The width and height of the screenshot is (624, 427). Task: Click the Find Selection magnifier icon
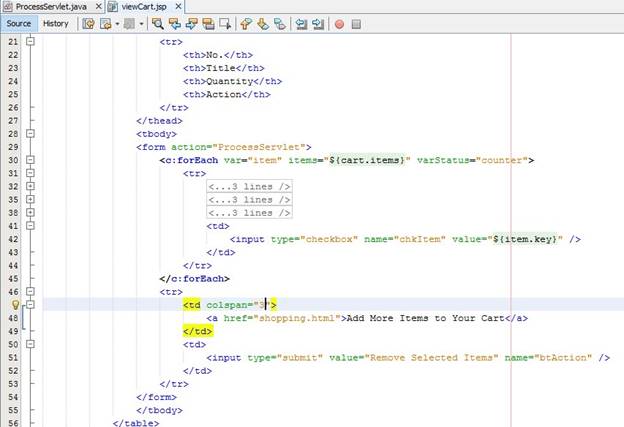[x=158, y=24]
